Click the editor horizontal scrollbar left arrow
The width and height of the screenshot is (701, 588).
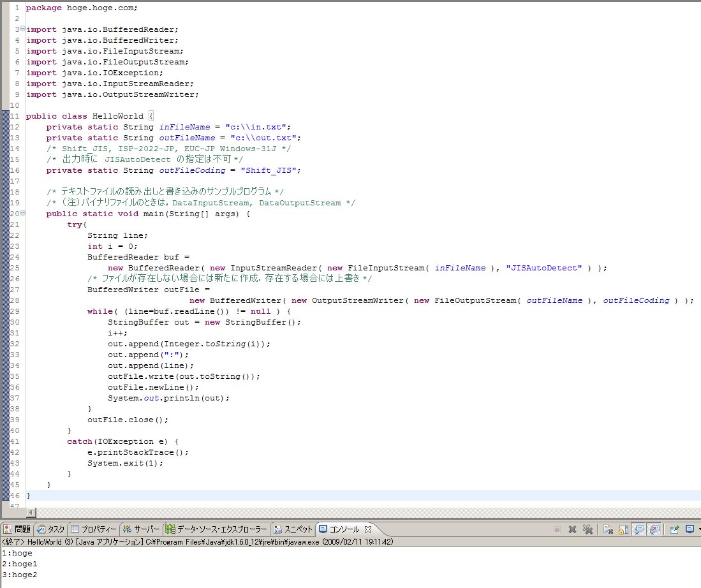coord(31,513)
